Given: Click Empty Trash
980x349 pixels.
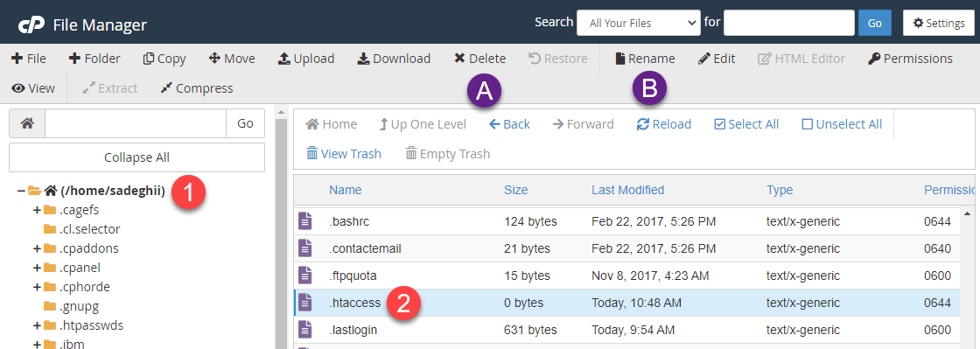Looking at the screenshot, I should 447,154.
